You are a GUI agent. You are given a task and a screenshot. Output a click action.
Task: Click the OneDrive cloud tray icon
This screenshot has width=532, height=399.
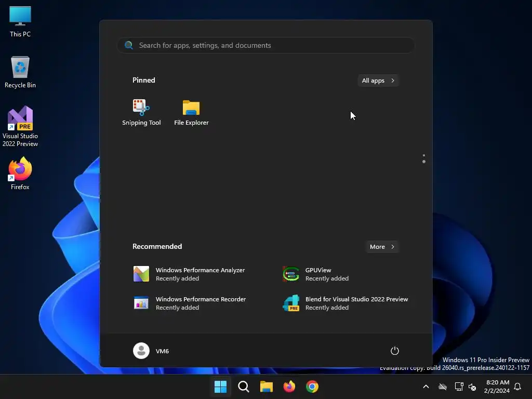coord(443,387)
